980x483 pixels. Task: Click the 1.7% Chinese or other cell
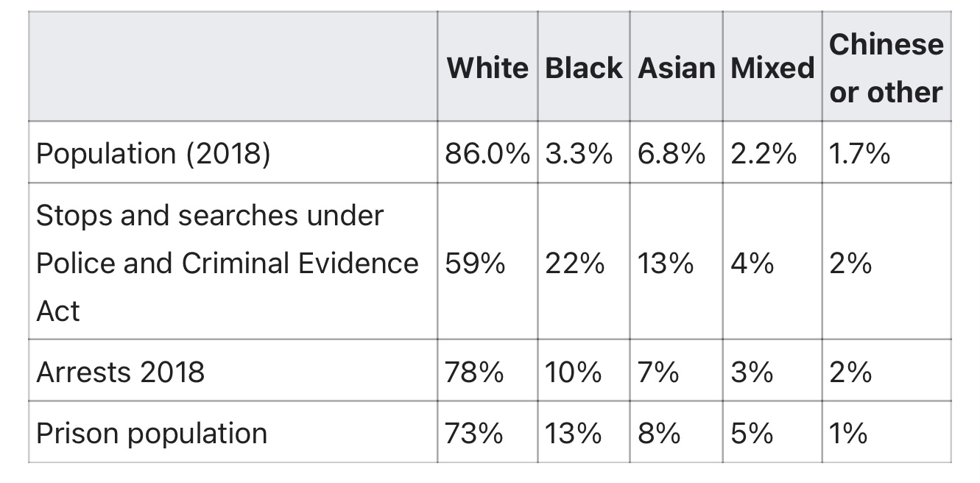click(x=859, y=153)
